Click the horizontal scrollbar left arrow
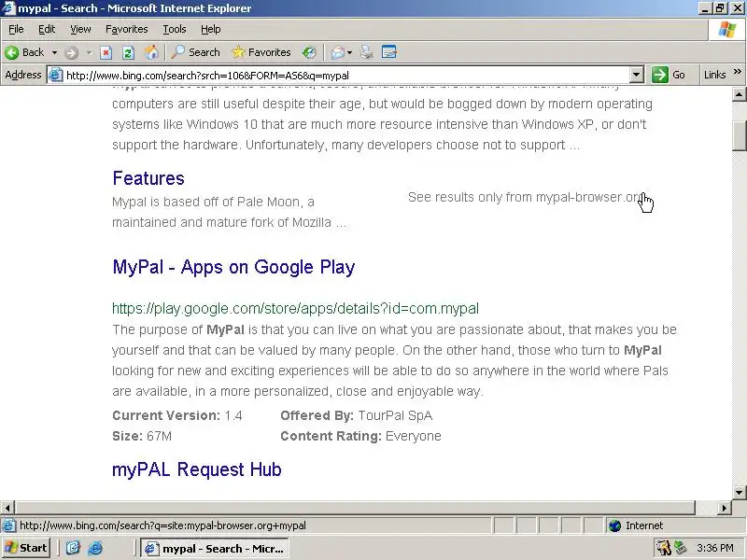747x560 pixels. click(x=7, y=508)
